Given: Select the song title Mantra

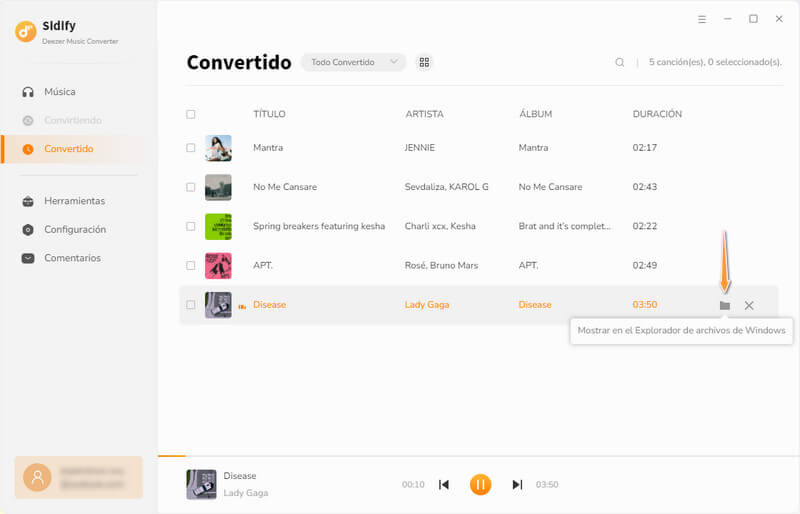Looking at the screenshot, I should [268, 148].
